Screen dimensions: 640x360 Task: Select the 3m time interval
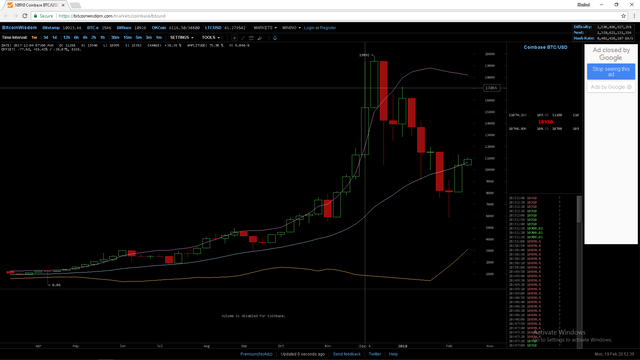click(149, 38)
